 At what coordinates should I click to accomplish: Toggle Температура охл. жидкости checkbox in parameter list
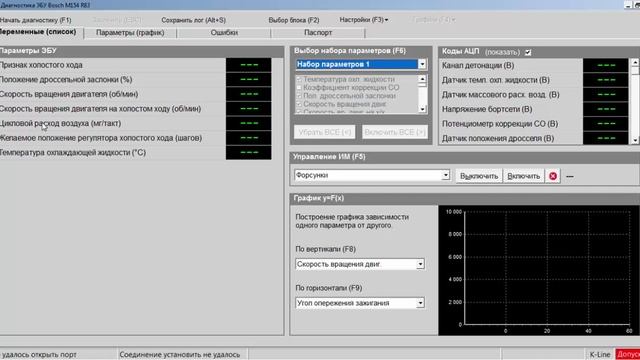point(299,79)
